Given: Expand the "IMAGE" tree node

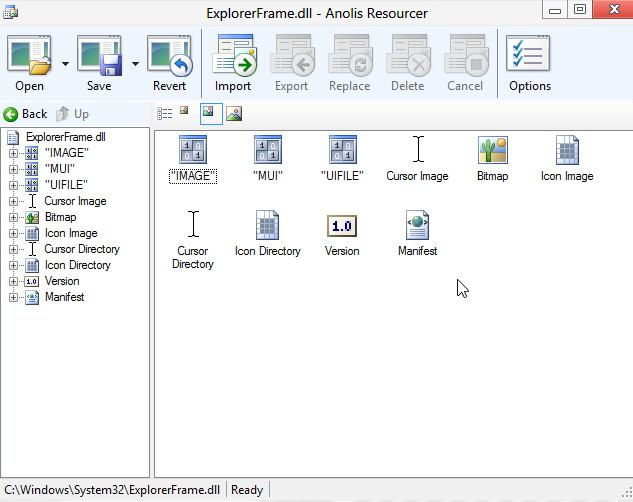Looking at the screenshot, I should tap(13, 153).
